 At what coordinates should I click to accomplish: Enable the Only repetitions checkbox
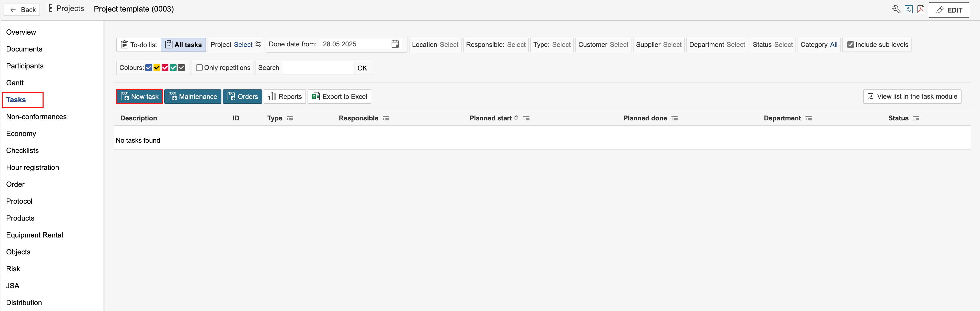coord(199,68)
